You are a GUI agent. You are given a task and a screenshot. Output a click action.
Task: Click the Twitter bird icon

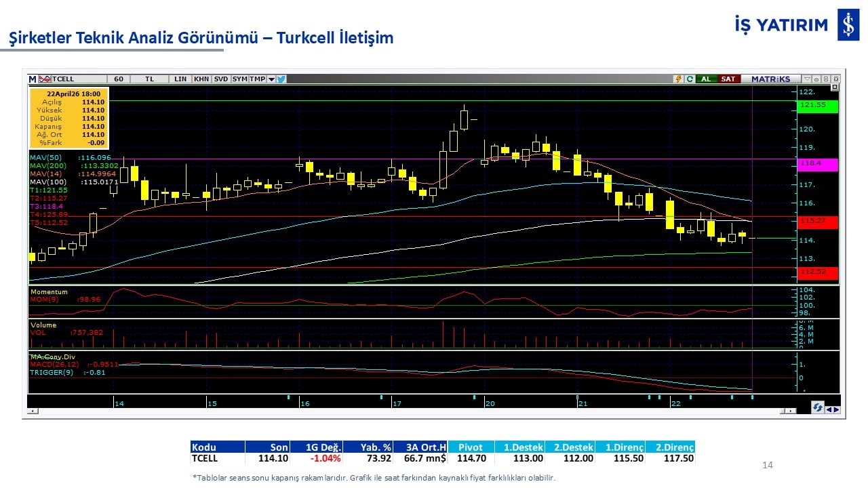point(281,79)
